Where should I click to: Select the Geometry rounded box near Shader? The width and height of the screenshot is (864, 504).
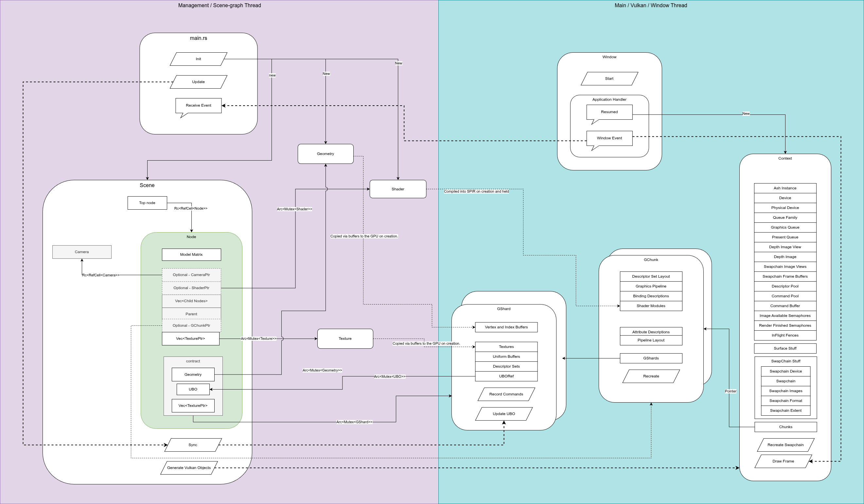pyautogui.click(x=326, y=154)
